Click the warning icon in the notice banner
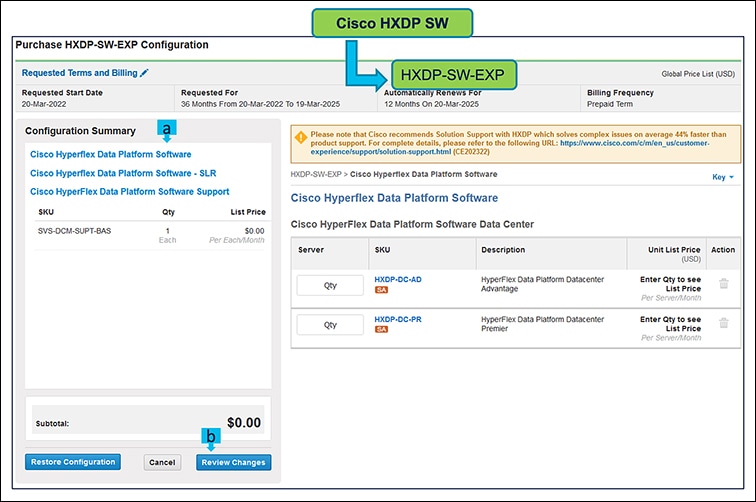Image resolution: width=756 pixels, height=502 pixels. pyautogui.click(x=300, y=137)
